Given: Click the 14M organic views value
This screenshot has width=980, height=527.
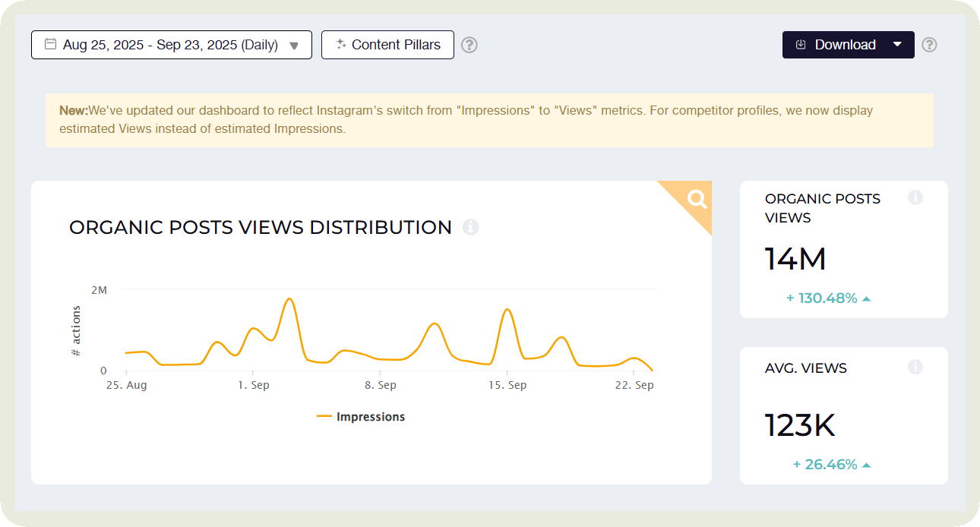Looking at the screenshot, I should (795, 260).
